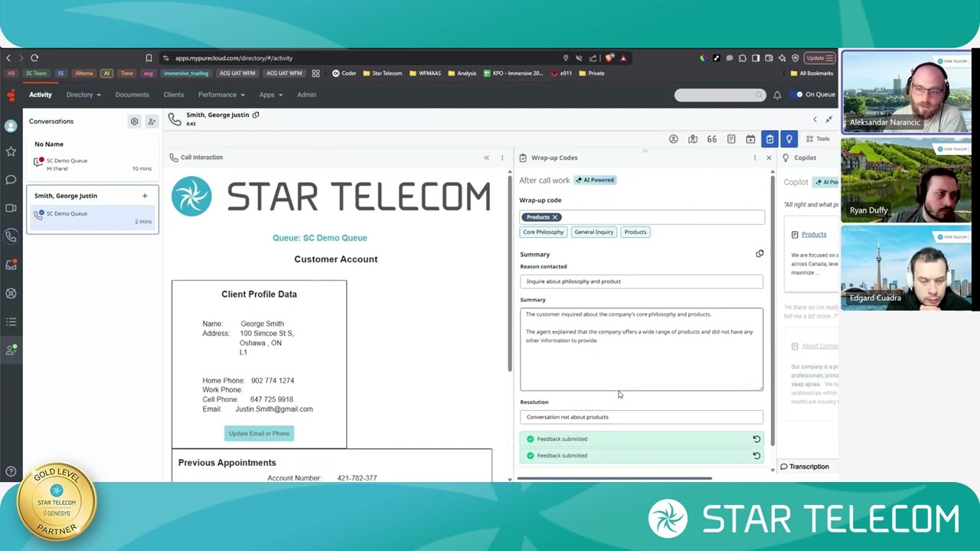Click the browser Update button
Screen dimensions: 980x551
point(819,58)
